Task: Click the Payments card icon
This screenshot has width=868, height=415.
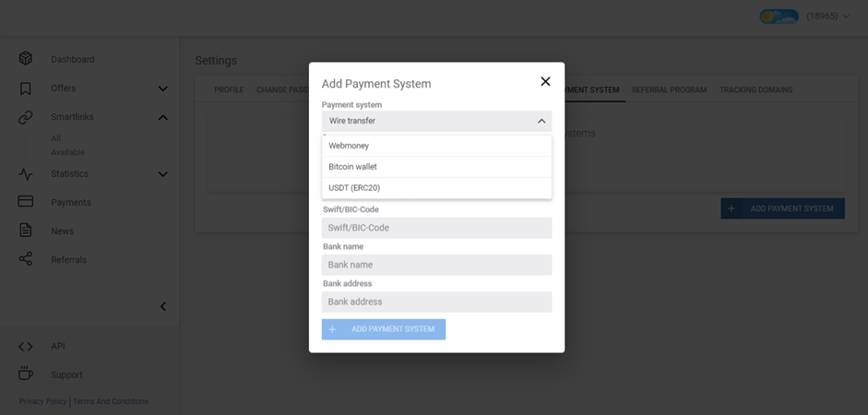Action: (26, 202)
